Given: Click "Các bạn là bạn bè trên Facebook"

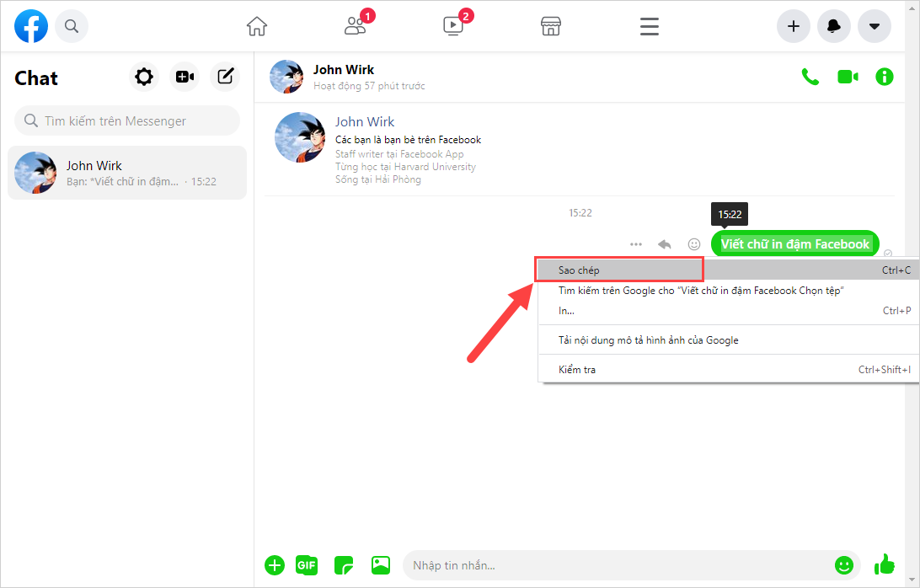Looking at the screenshot, I should click(409, 140).
